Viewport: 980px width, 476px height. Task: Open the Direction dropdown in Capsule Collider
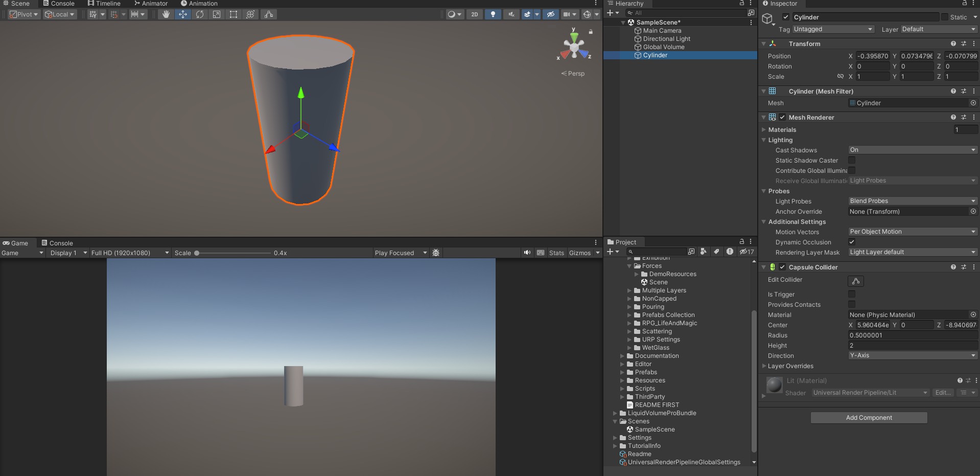point(912,355)
